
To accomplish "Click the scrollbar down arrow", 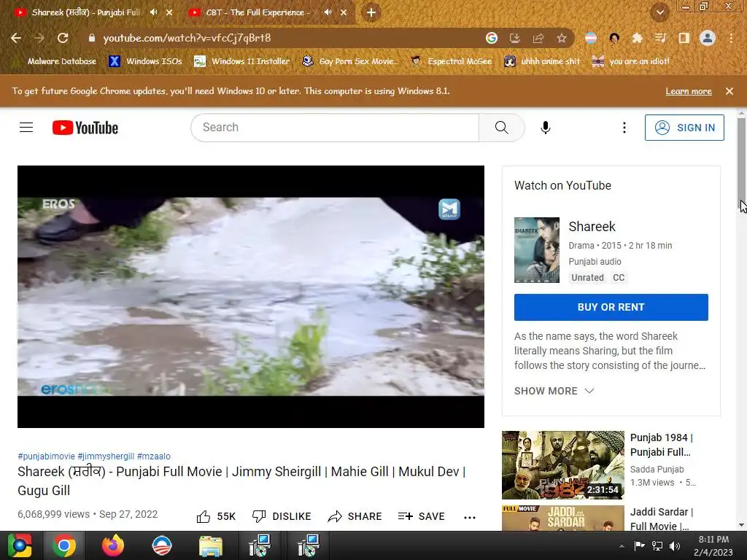I will pos(741,525).
